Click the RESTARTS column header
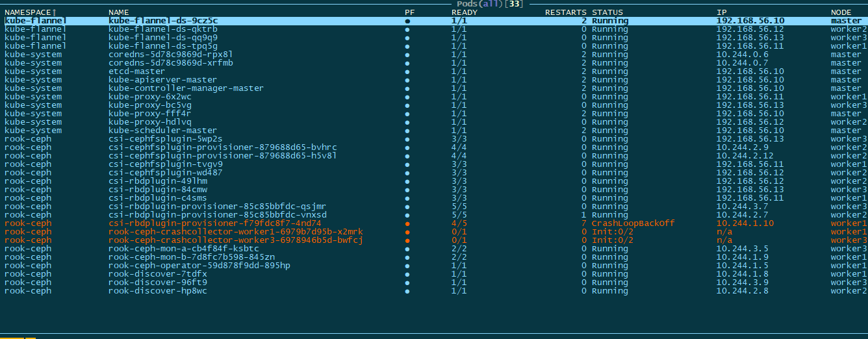868x339 pixels. click(x=565, y=12)
